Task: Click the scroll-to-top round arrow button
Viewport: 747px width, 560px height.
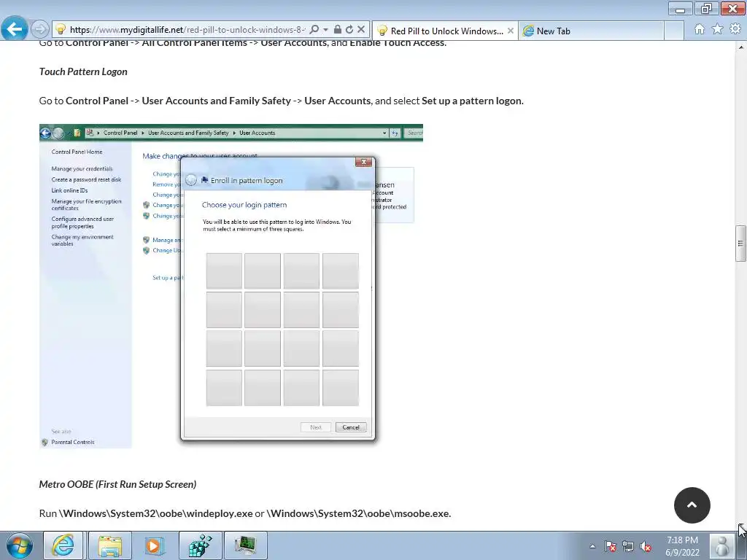Action: point(692,505)
